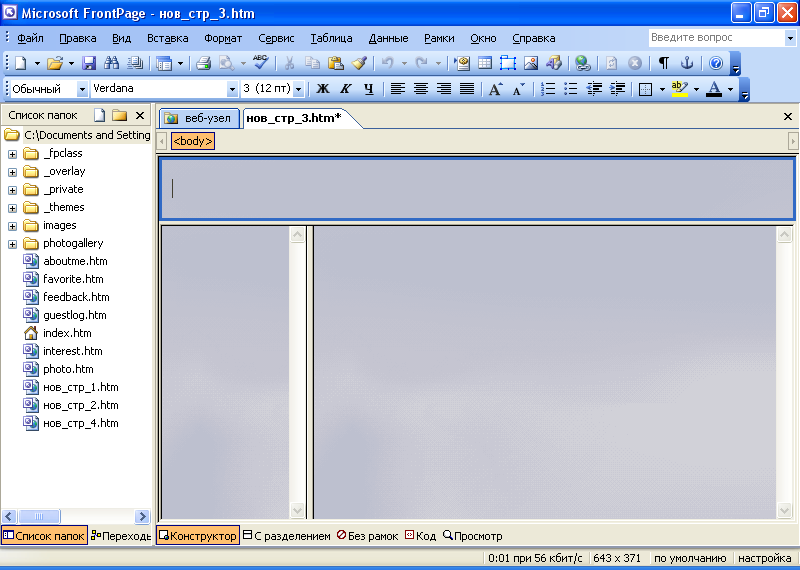Click the Insert Hyperlink globe icon
The image size is (800, 570).
582,63
